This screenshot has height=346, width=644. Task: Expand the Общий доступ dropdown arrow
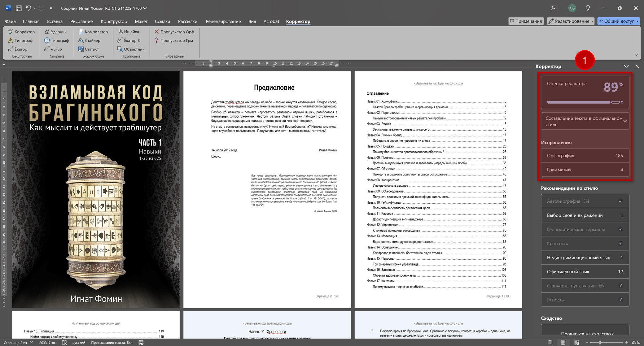coord(637,21)
